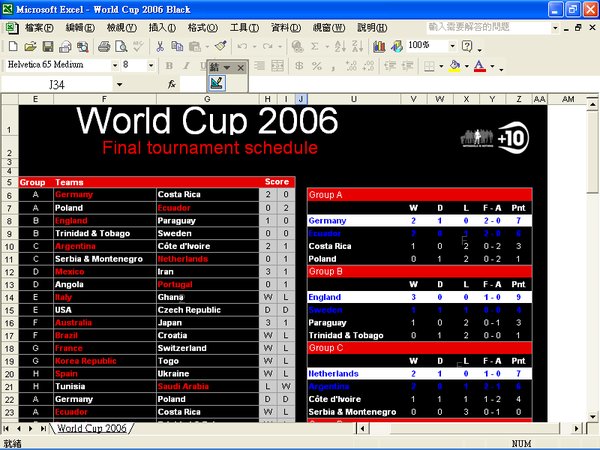This screenshot has width=600, height=450.
Task: Open the Name Box dropdown arrow
Action: coord(120,84)
